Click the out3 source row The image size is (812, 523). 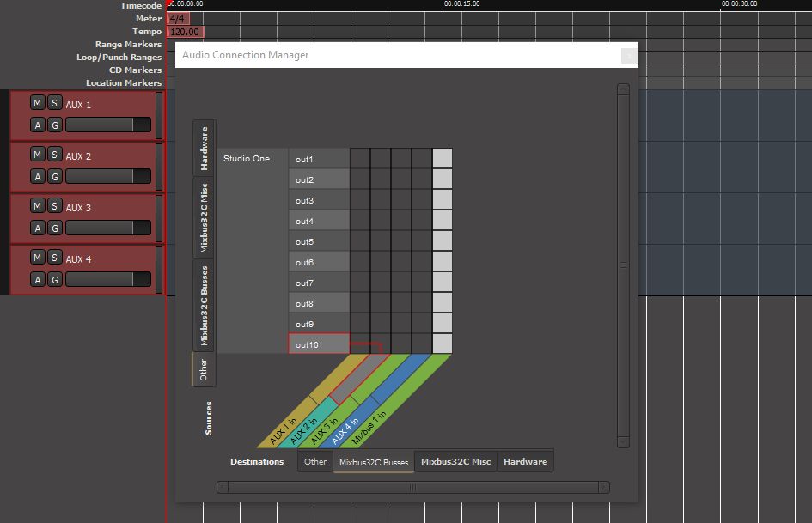click(x=319, y=200)
